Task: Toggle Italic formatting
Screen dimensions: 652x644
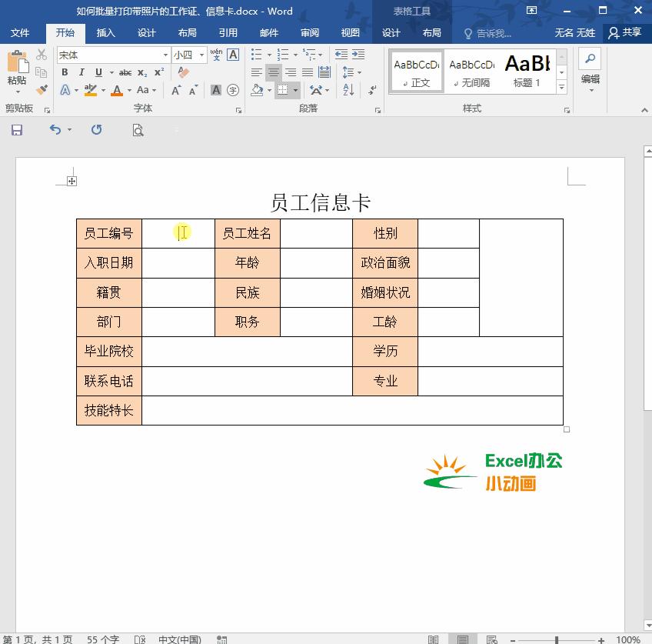Action: [81, 72]
